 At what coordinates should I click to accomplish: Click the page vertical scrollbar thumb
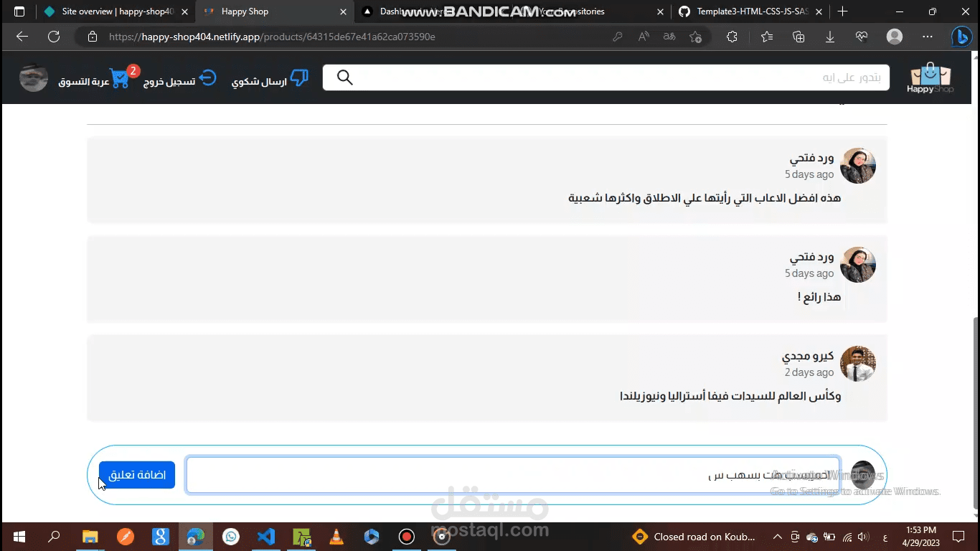click(974, 413)
